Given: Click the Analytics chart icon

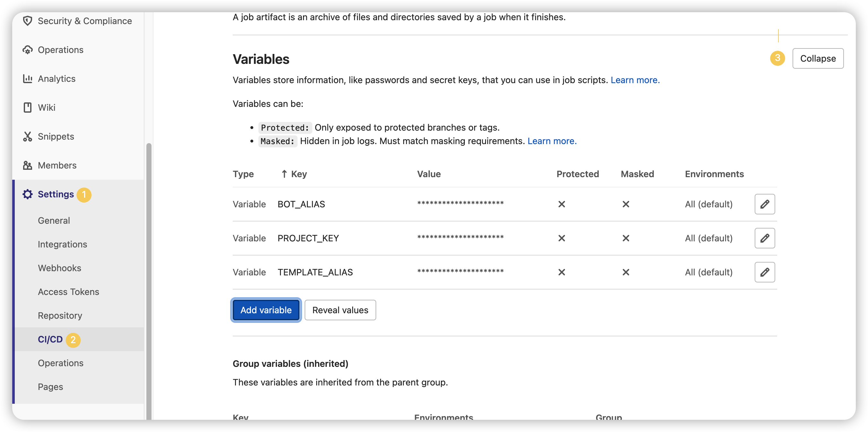Looking at the screenshot, I should 28,79.
